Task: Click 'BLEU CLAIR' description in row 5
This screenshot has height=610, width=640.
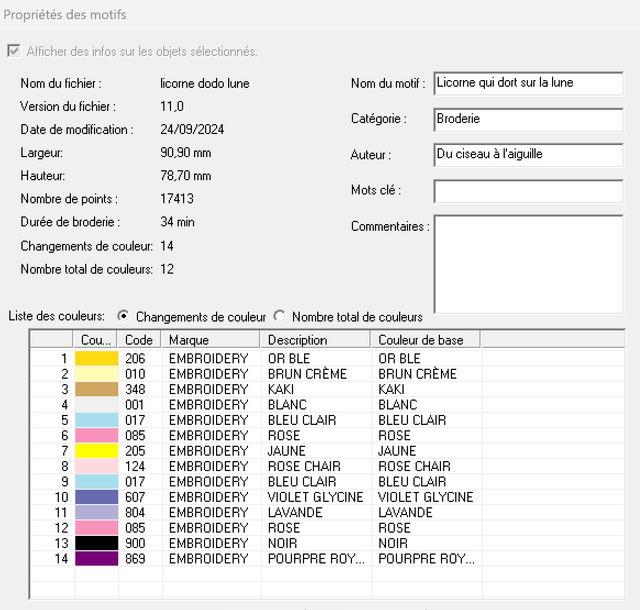Action: point(302,420)
